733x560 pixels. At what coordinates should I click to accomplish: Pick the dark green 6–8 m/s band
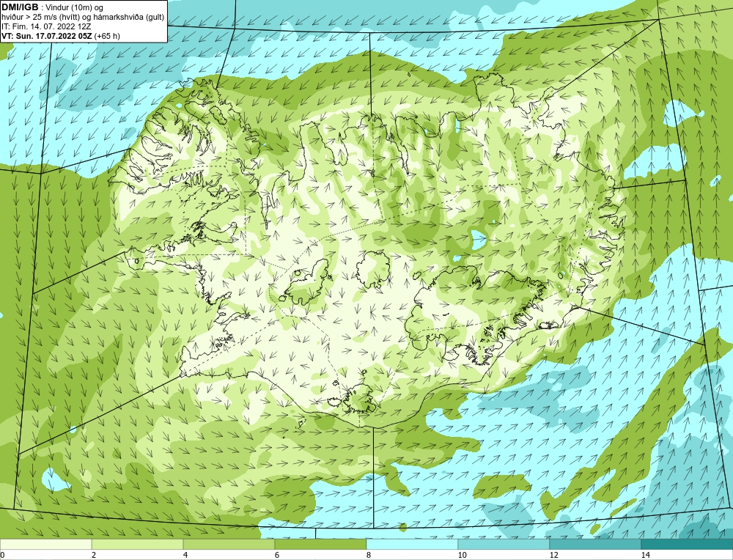coord(321,544)
